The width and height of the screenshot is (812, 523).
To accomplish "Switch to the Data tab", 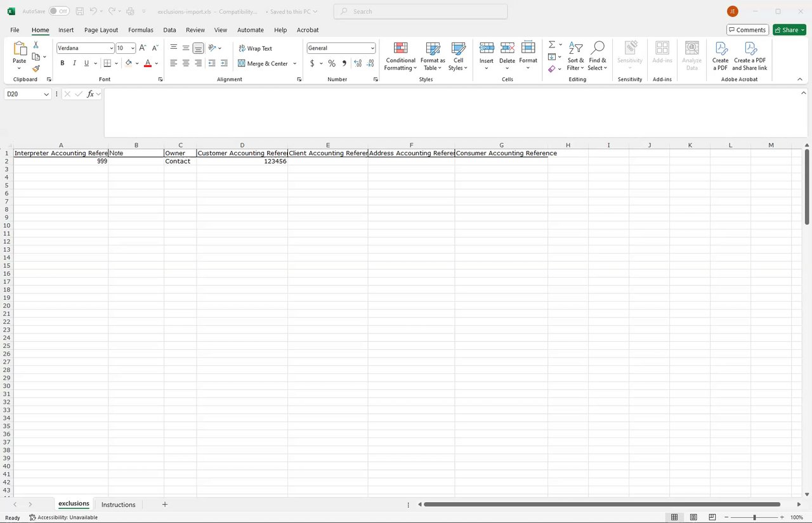I will pos(169,30).
